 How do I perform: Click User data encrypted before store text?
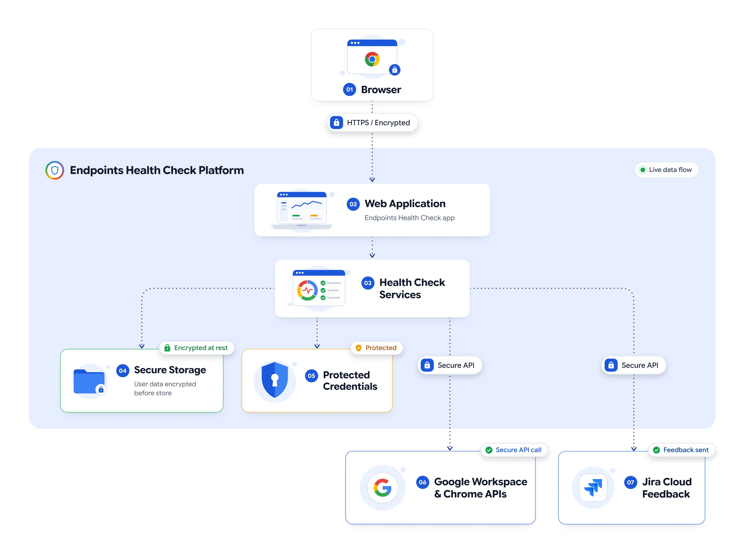165,388
